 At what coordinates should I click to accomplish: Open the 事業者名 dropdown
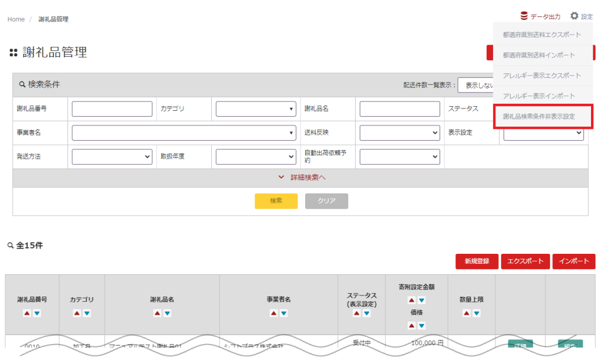[x=184, y=133]
